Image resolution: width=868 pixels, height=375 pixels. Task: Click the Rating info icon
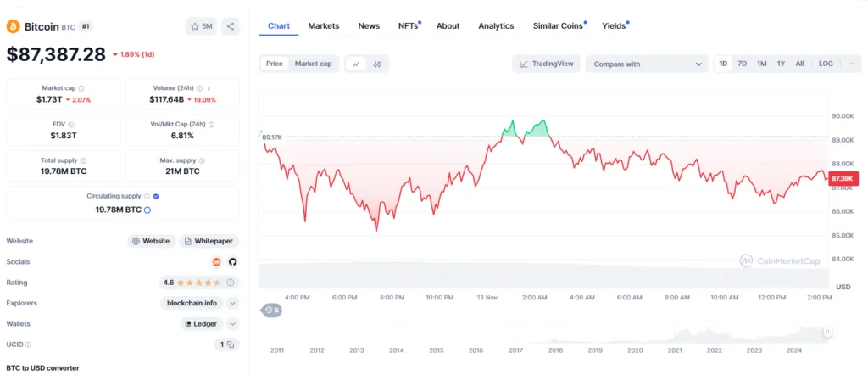231,283
